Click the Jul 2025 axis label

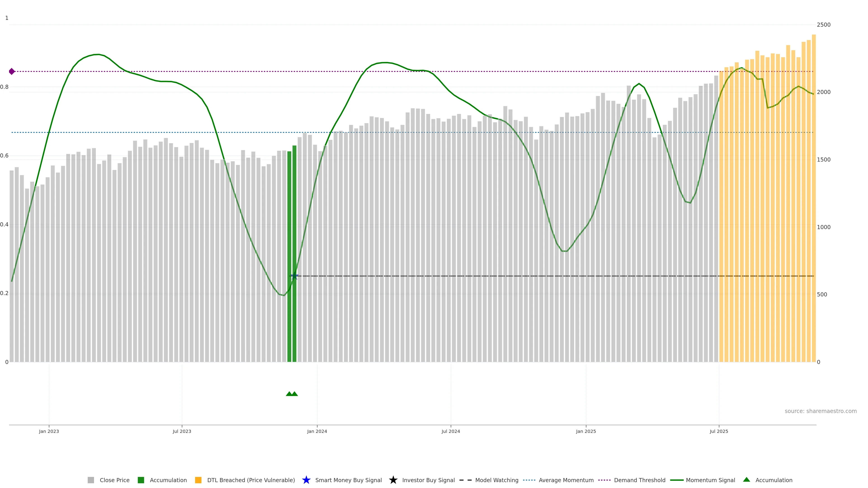click(x=719, y=431)
